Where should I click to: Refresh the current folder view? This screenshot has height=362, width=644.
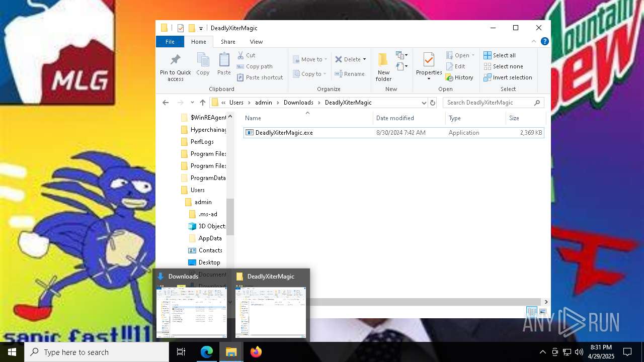432,103
